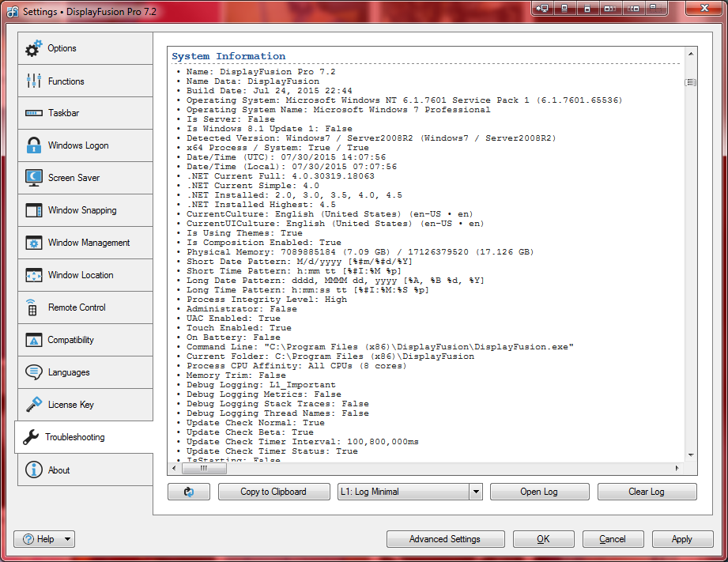Click the Clear Log button
The width and height of the screenshot is (728, 562).
click(x=647, y=492)
